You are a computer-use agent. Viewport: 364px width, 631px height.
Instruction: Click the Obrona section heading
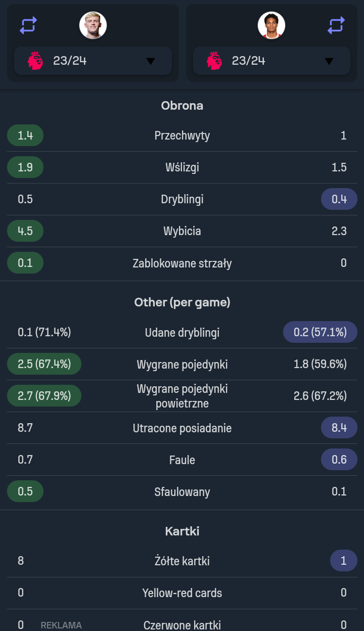[x=182, y=106]
